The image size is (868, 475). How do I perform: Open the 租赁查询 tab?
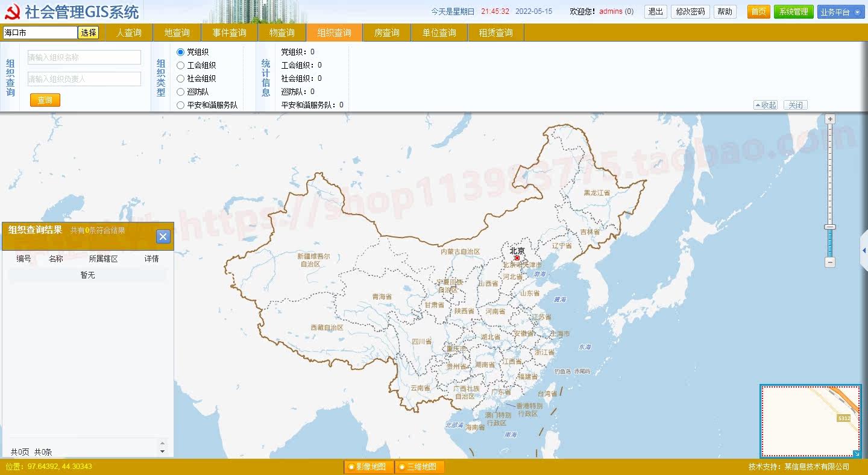496,33
